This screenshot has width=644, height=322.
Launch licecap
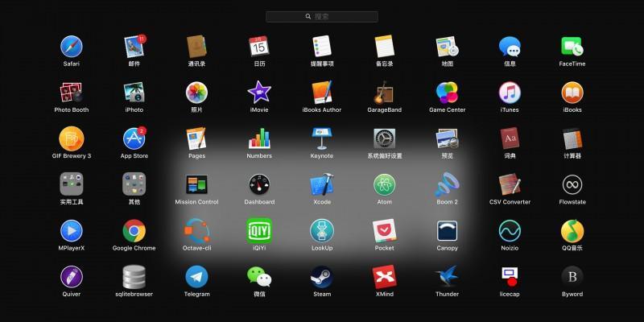pos(510,277)
